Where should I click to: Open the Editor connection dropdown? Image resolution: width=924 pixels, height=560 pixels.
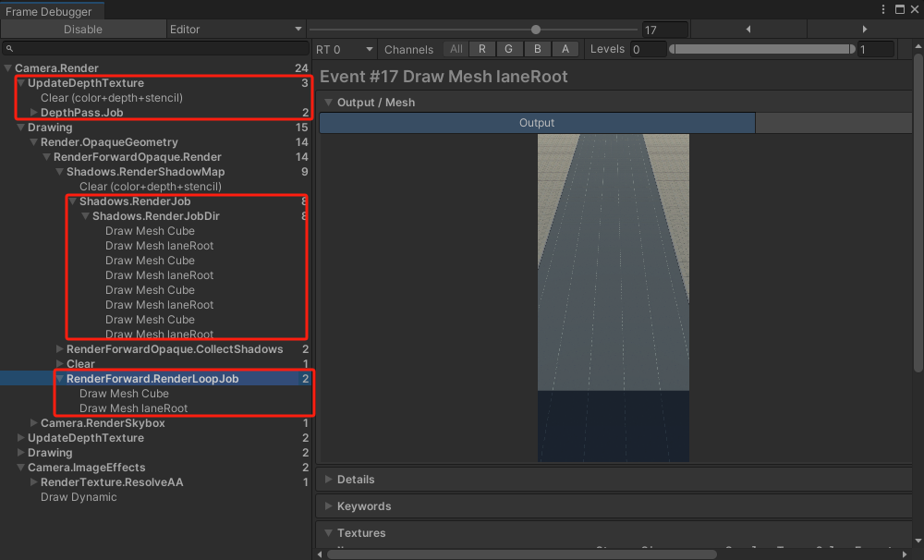click(x=236, y=30)
